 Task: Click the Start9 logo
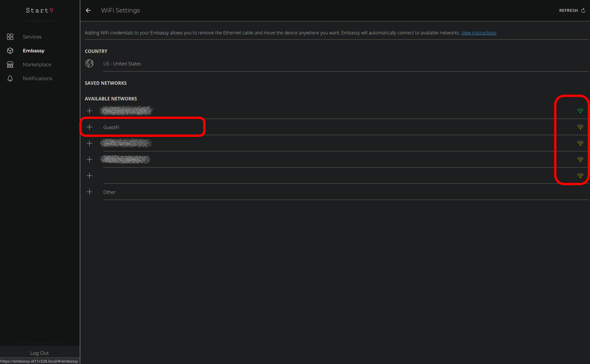tap(40, 10)
